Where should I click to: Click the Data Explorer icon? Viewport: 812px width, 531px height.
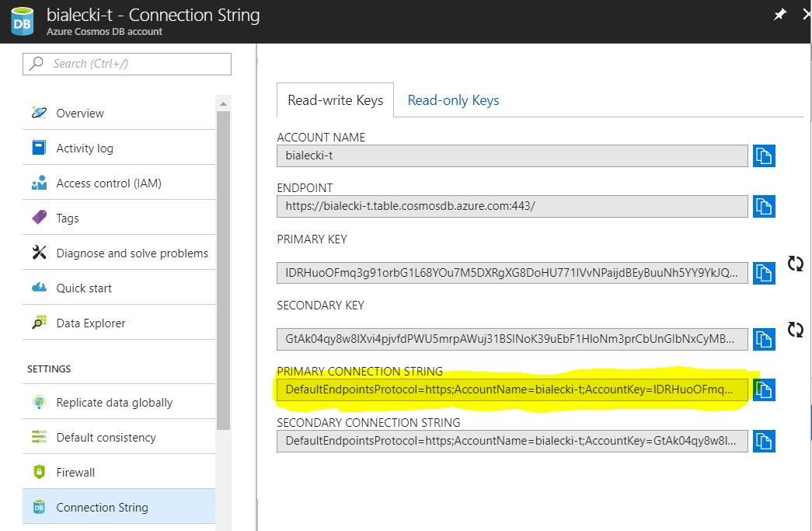(x=39, y=322)
